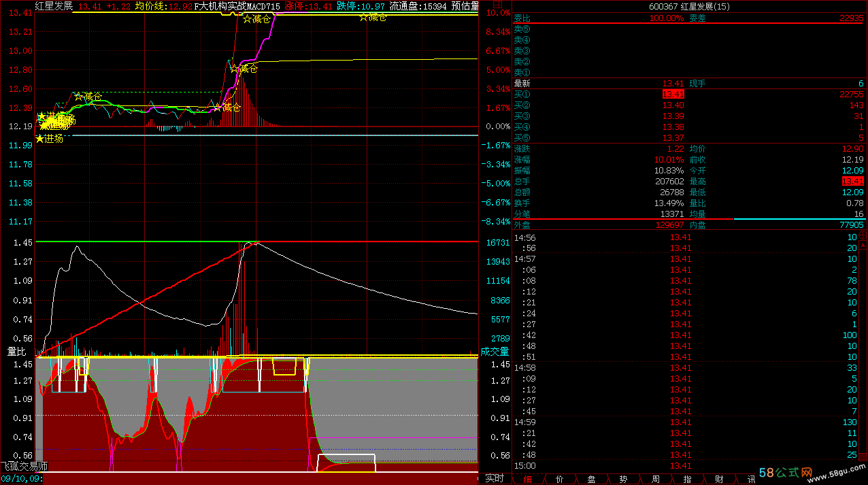Click the ☆减仓 marker at the 12.39 level
Viewport: 868px width, 485px height.
[x=227, y=107]
